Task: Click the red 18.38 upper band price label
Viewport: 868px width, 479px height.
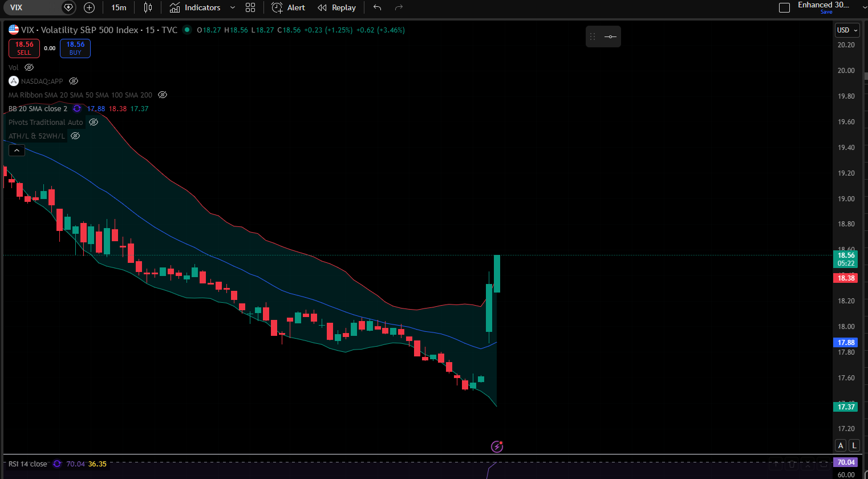Action: (x=846, y=278)
